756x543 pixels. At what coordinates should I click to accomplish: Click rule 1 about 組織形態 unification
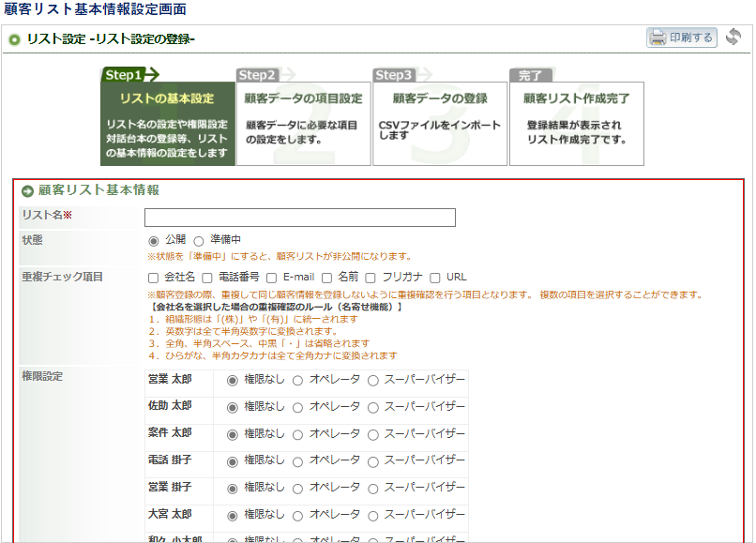click(253, 319)
